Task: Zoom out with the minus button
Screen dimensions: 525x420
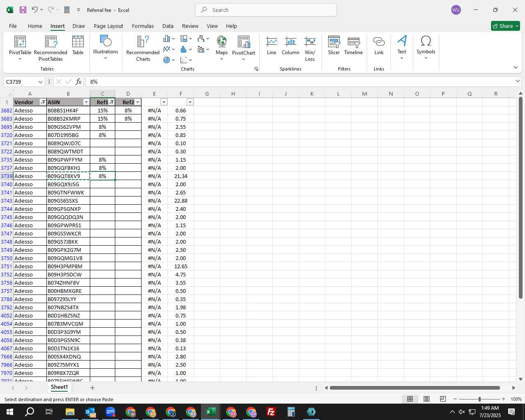Action: (x=455, y=399)
